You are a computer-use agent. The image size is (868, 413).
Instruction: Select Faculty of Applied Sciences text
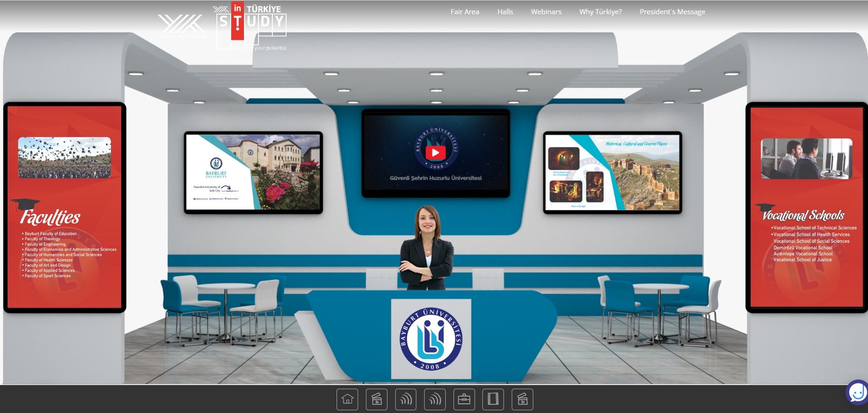coord(50,270)
